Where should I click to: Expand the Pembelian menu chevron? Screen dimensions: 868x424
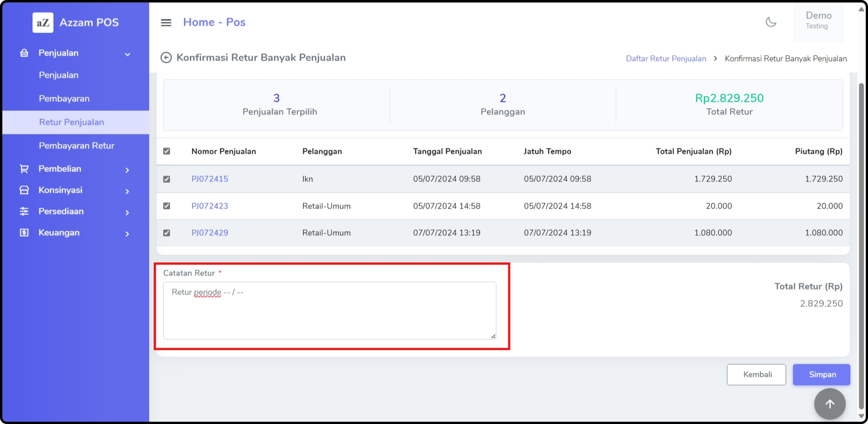tap(127, 170)
